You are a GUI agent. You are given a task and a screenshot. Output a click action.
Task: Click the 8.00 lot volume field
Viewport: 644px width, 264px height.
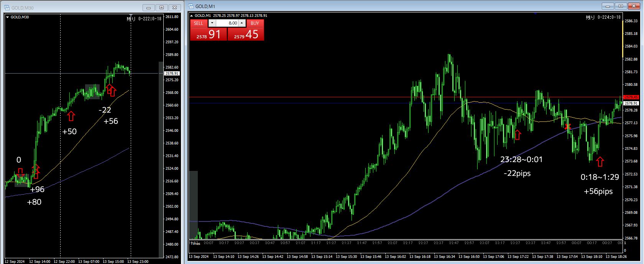click(x=227, y=23)
